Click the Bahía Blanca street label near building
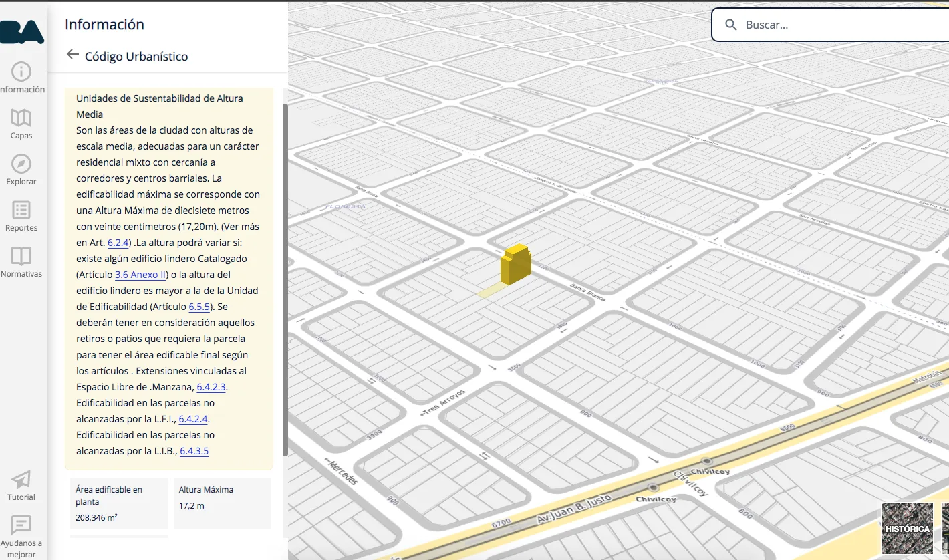This screenshot has width=949, height=560. [587, 292]
